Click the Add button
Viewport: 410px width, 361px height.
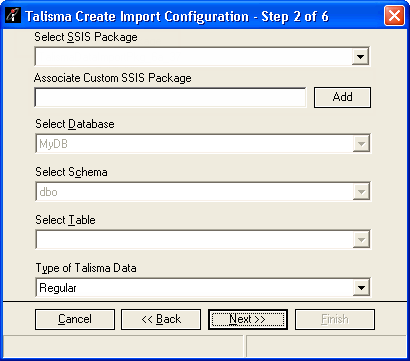342,97
